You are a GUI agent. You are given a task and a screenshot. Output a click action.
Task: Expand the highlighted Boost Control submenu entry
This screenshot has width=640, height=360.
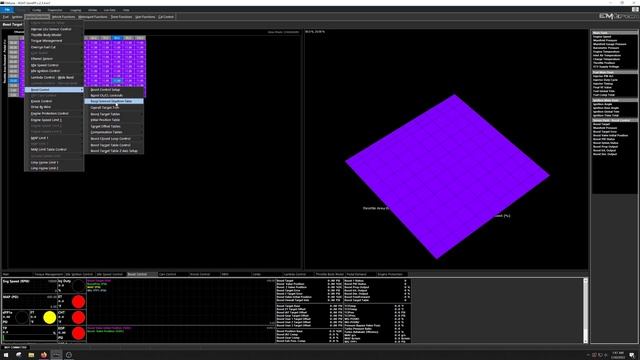54,89
